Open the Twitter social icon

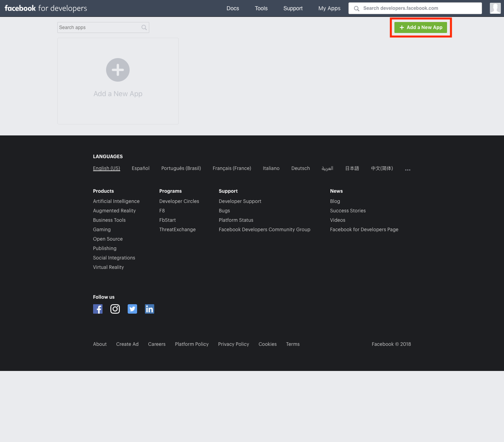pyautogui.click(x=132, y=309)
